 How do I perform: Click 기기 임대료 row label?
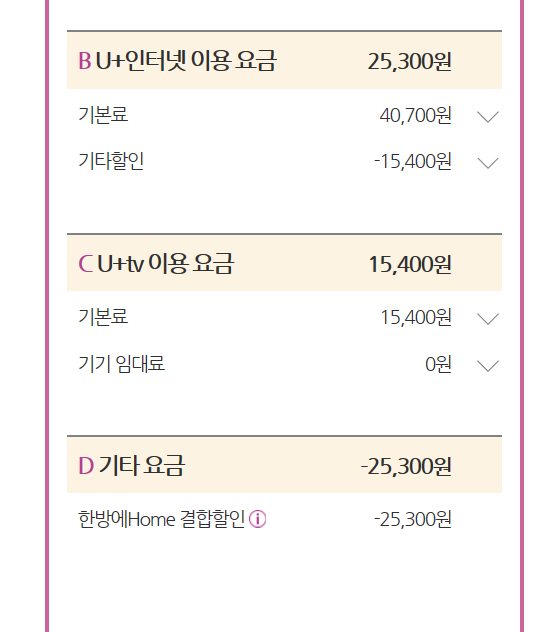(122, 364)
